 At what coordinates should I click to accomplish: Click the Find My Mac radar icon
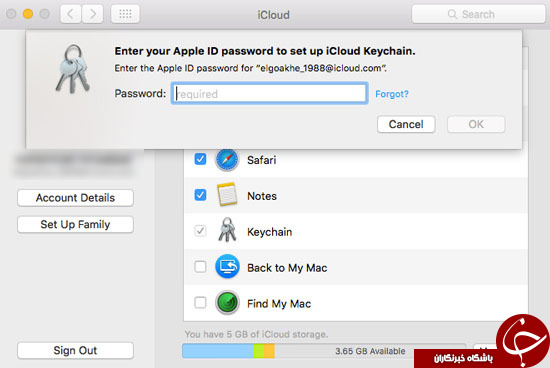pyautogui.click(x=227, y=302)
